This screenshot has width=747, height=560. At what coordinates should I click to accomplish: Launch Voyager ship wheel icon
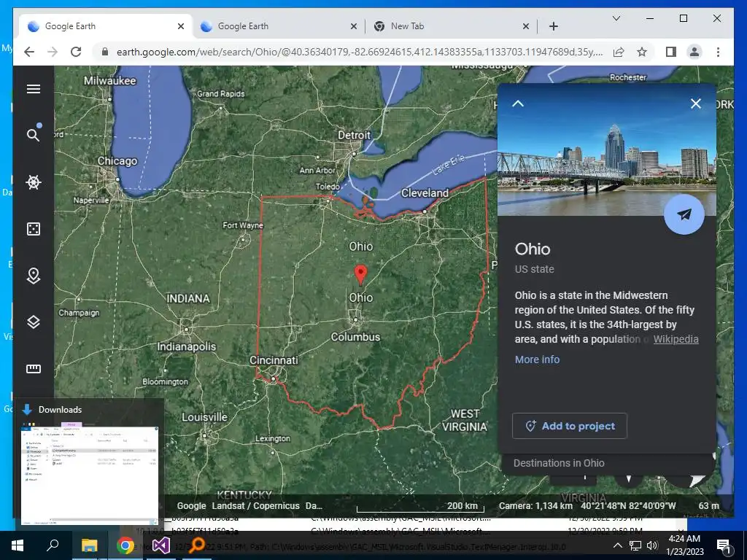coord(34,182)
